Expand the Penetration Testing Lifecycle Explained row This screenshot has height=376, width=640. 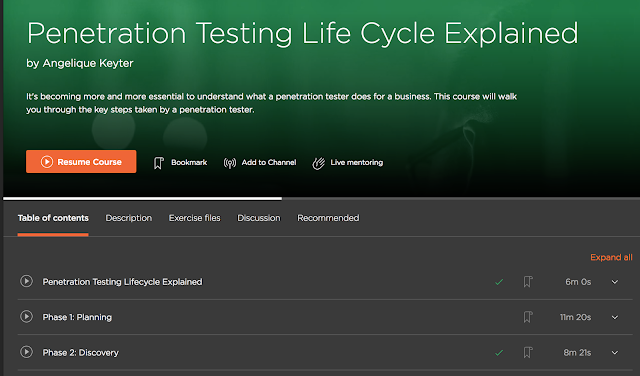coord(615,282)
